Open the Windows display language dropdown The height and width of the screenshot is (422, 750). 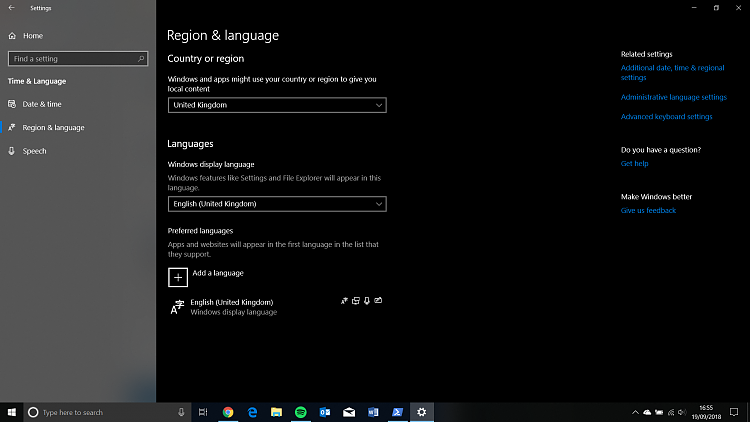coord(277,204)
